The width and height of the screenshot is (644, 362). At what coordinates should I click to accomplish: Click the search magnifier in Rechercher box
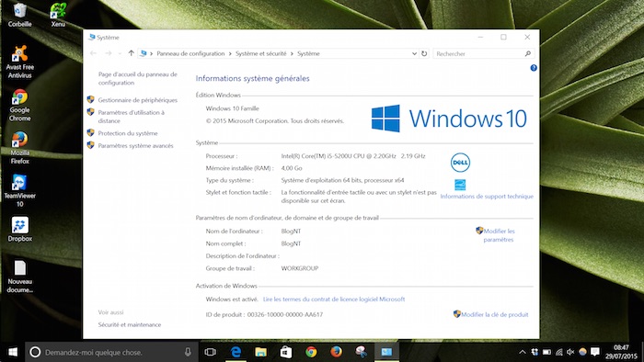528,53
